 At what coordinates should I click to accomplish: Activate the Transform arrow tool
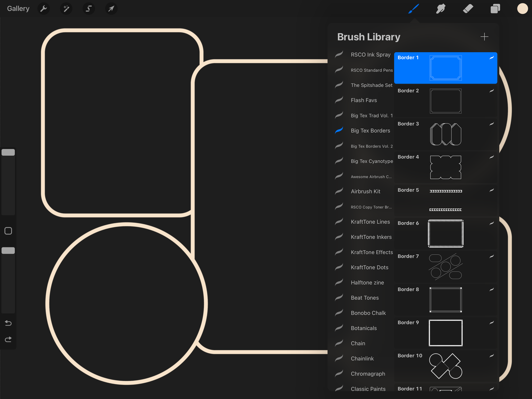[x=111, y=9]
